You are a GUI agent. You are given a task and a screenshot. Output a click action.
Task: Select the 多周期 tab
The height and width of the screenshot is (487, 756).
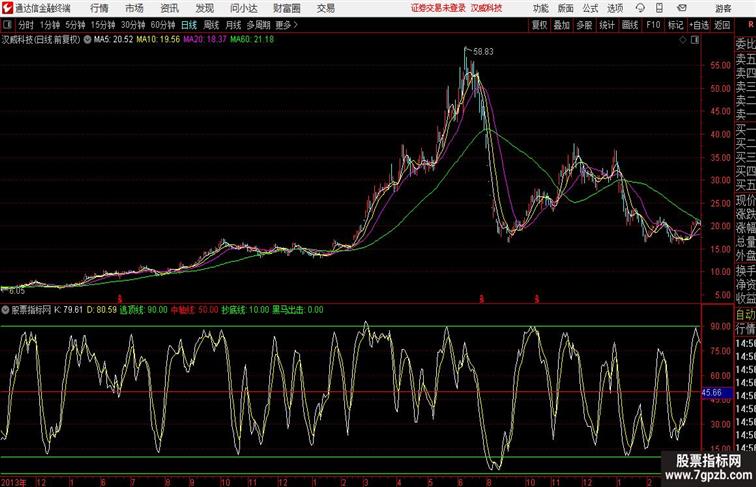pyautogui.click(x=258, y=25)
